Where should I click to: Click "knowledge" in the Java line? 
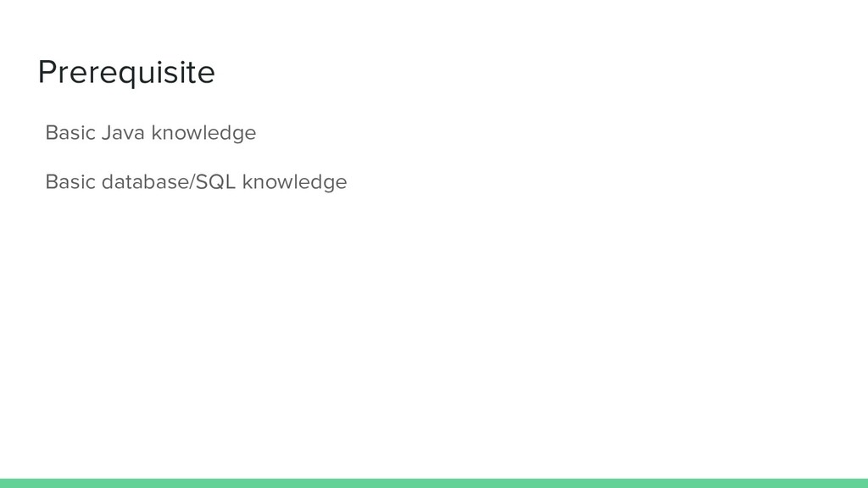click(203, 133)
